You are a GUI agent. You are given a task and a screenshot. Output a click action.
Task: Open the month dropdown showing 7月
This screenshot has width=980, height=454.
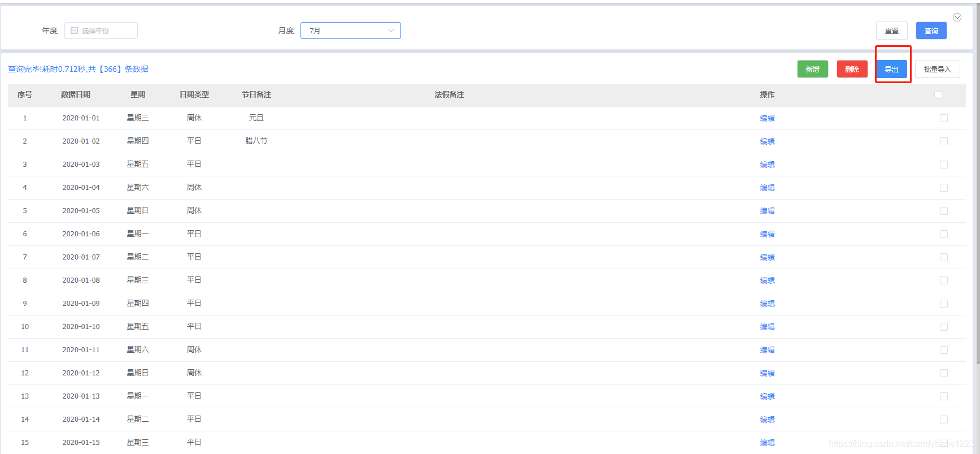point(351,31)
